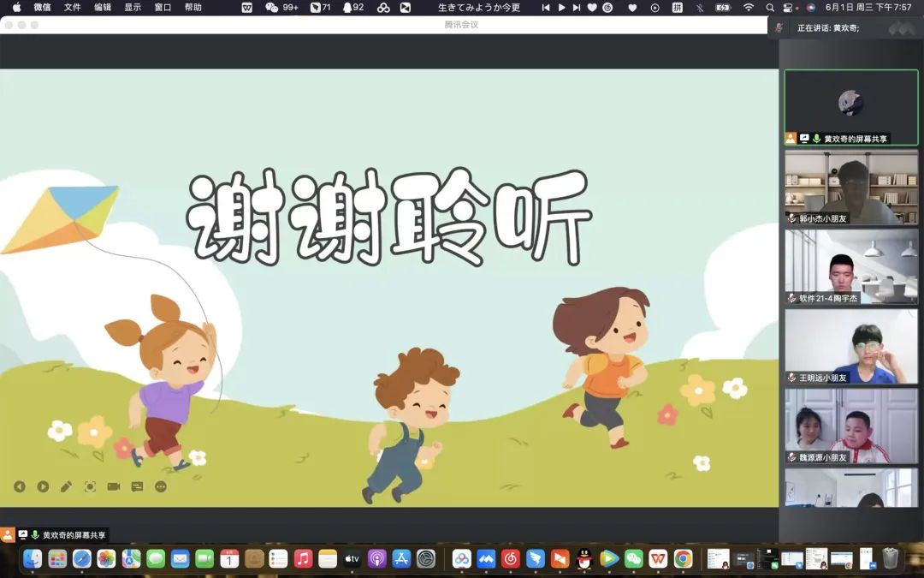Advance to next slide with arrow icon
The image size is (924, 578).
click(x=43, y=486)
